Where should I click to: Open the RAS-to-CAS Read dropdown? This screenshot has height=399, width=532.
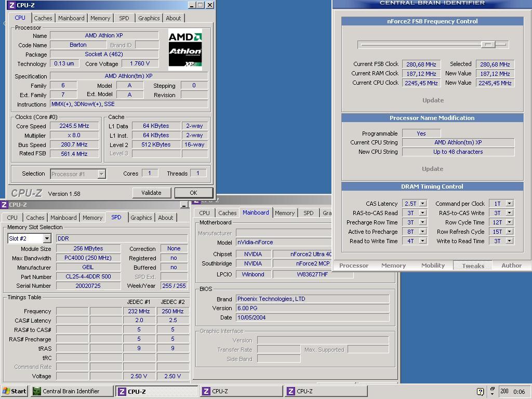click(423, 212)
